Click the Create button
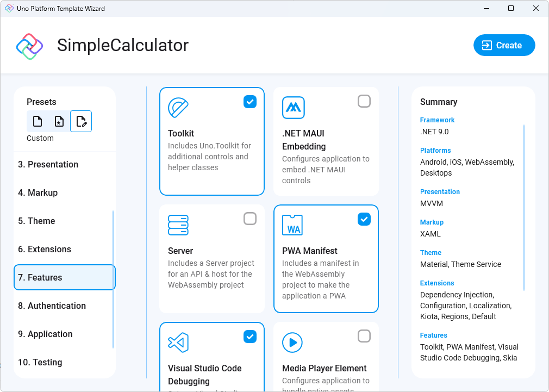The image size is (549, 392). (504, 45)
